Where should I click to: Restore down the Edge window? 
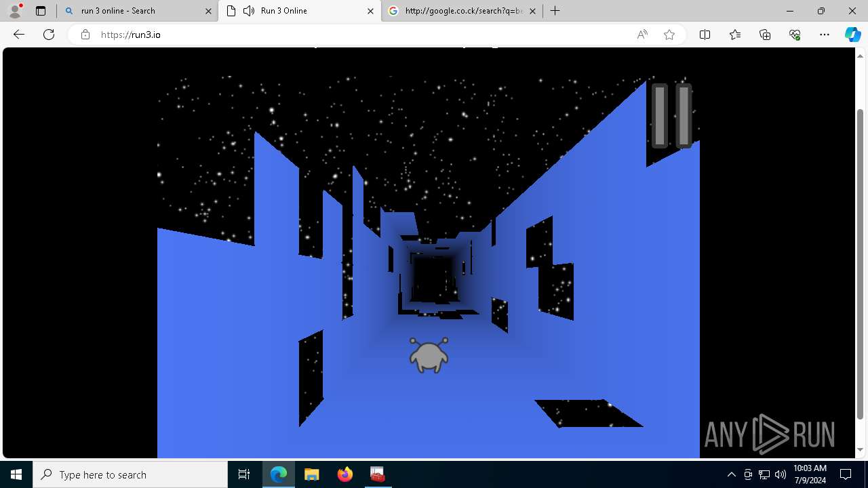tap(821, 11)
